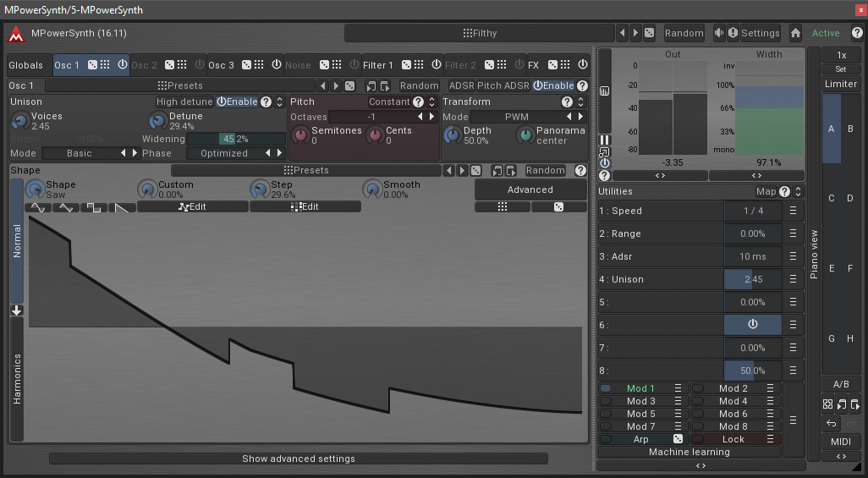Screen dimensions: 868x478
Task: Click the Detune knob
Action: 157,121
